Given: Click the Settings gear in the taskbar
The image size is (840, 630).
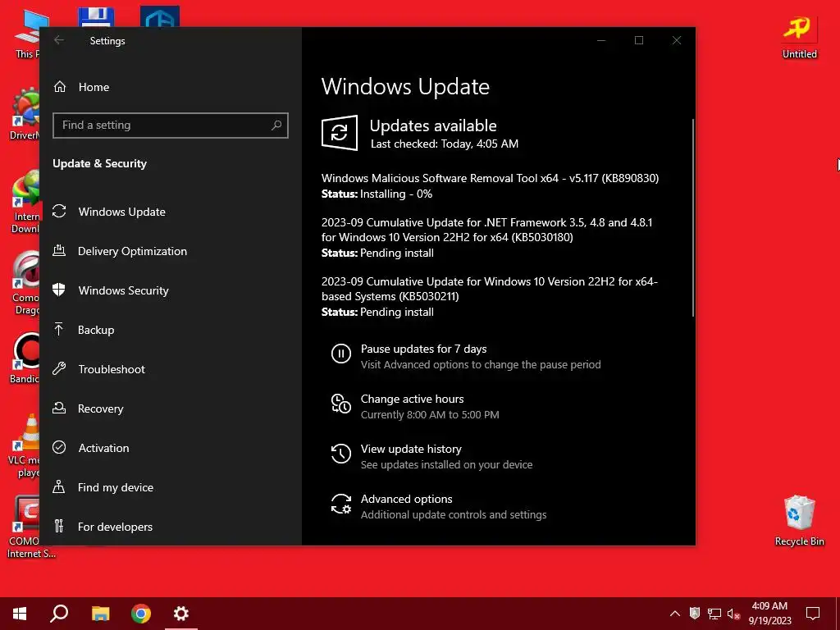Looking at the screenshot, I should pyautogui.click(x=181, y=614).
